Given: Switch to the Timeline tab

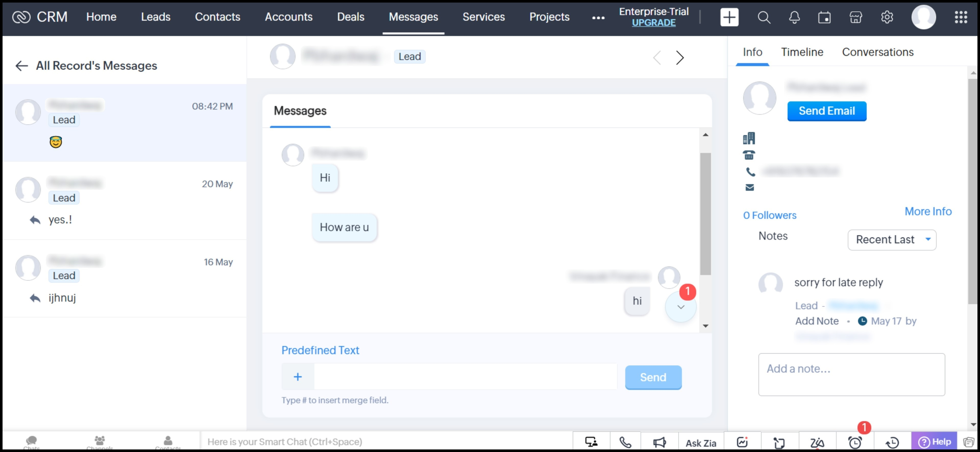Looking at the screenshot, I should pyautogui.click(x=802, y=52).
